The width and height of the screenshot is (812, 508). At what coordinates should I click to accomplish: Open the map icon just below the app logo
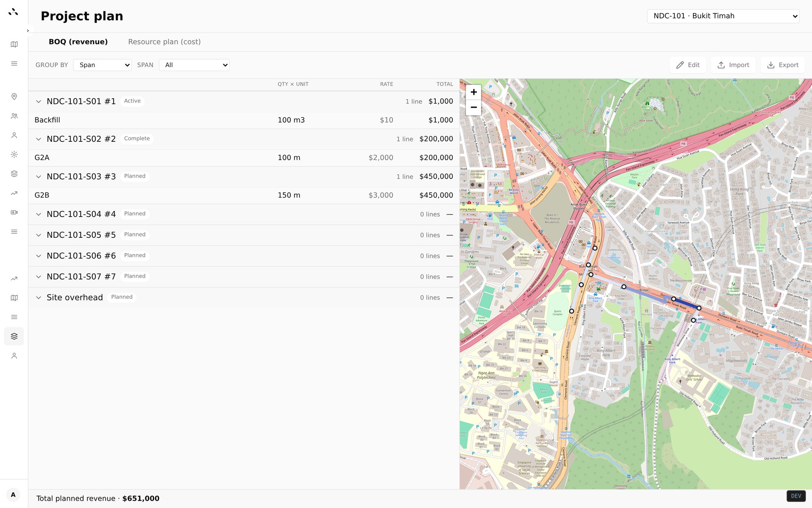click(14, 44)
